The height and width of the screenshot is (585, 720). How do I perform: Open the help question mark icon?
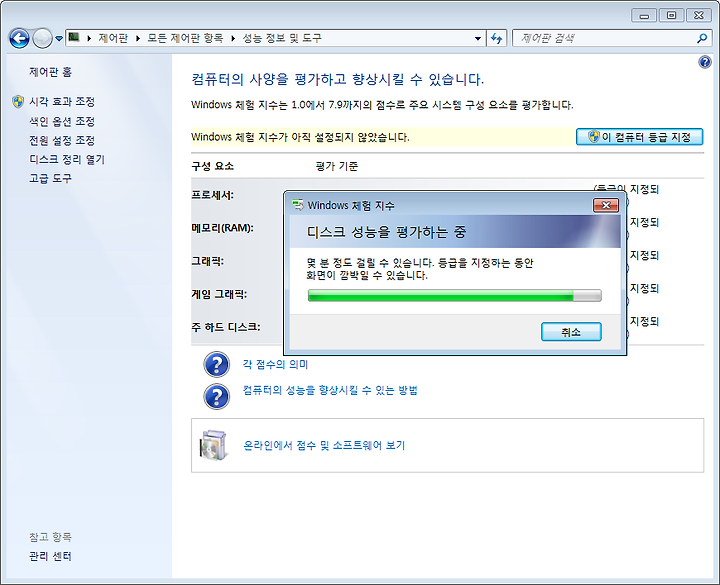705,62
